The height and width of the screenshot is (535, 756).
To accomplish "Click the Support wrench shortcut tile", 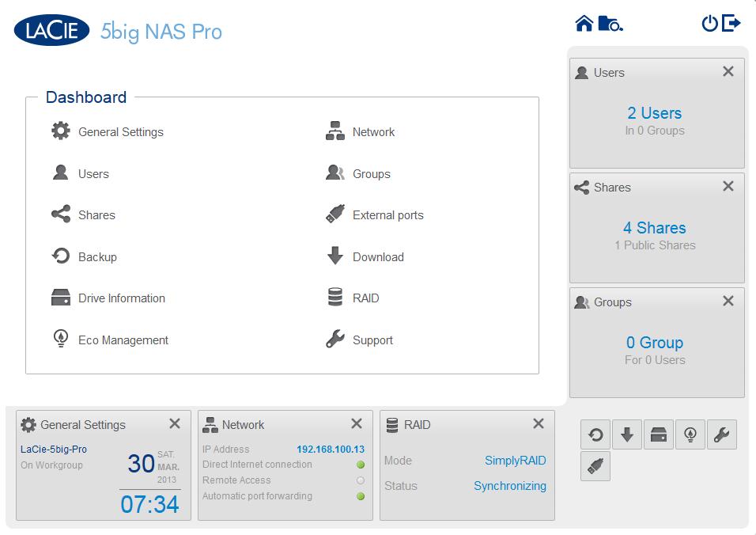I will pos(722,434).
